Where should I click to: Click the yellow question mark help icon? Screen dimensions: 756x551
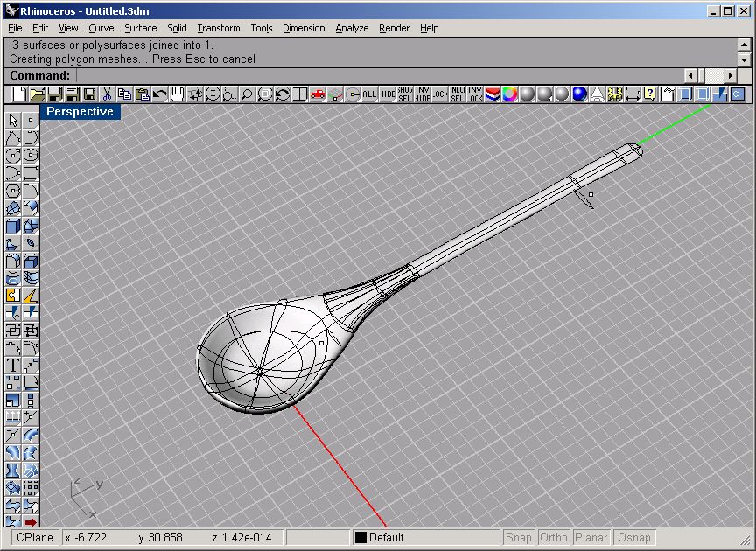[x=649, y=94]
